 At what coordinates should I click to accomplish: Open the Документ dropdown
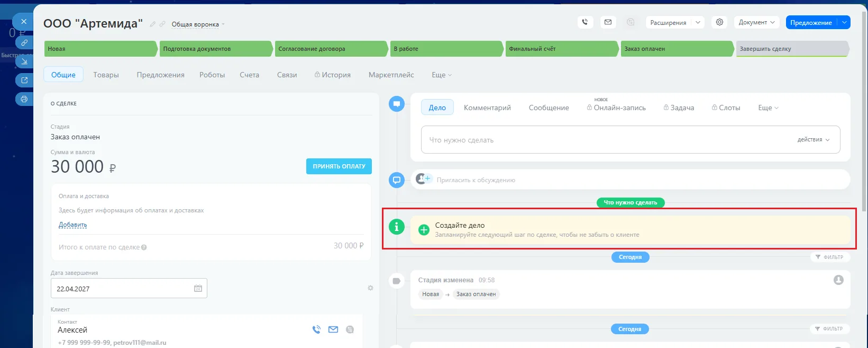[757, 22]
